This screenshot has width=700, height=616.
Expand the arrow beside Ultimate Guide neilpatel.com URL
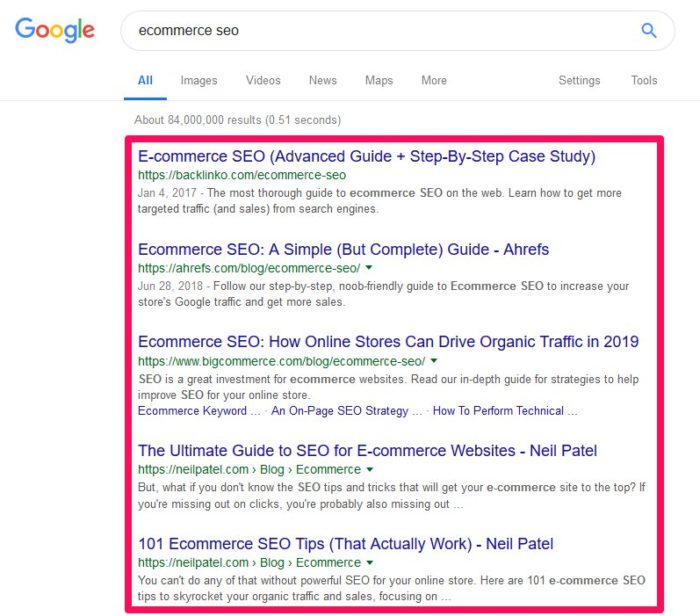click(370, 470)
